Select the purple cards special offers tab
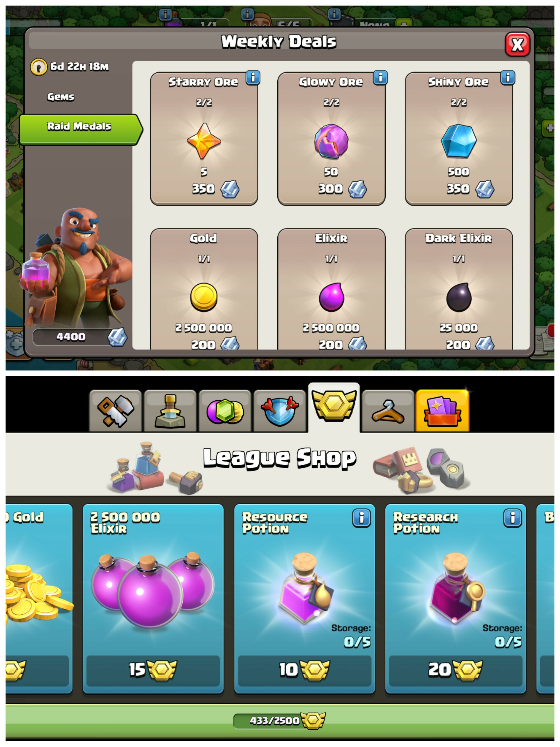The width and height of the screenshot is (560, 747). point(443,411)
